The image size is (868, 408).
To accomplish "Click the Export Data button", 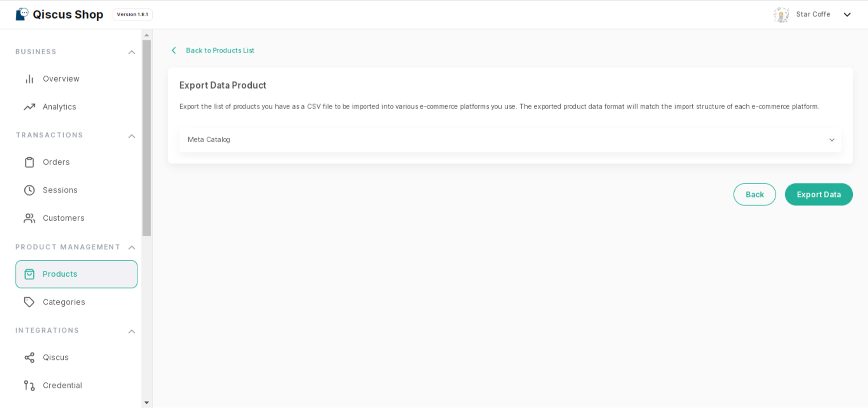I will click(819, 195).
